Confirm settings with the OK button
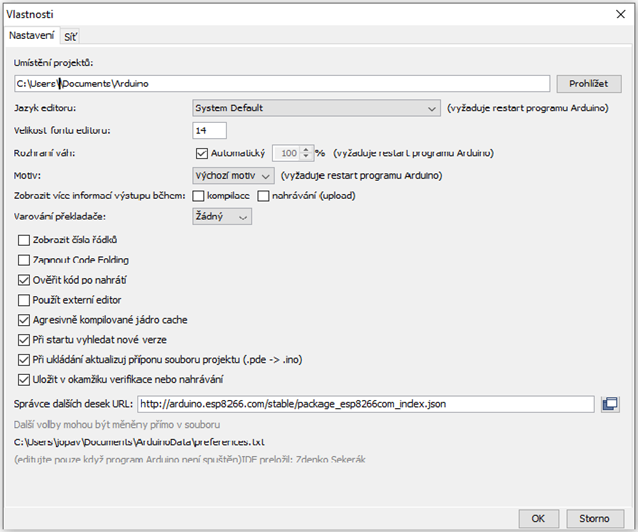The width and height of the screenshot is (638, 532). 538,519
